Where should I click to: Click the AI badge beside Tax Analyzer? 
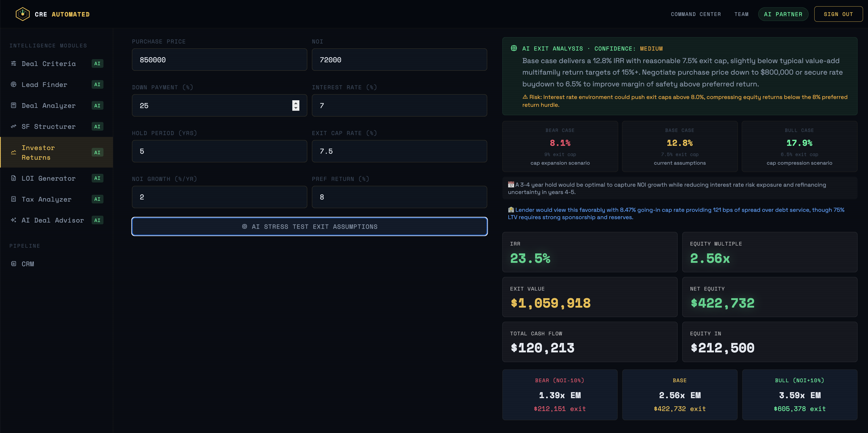[x=97, y=199]
